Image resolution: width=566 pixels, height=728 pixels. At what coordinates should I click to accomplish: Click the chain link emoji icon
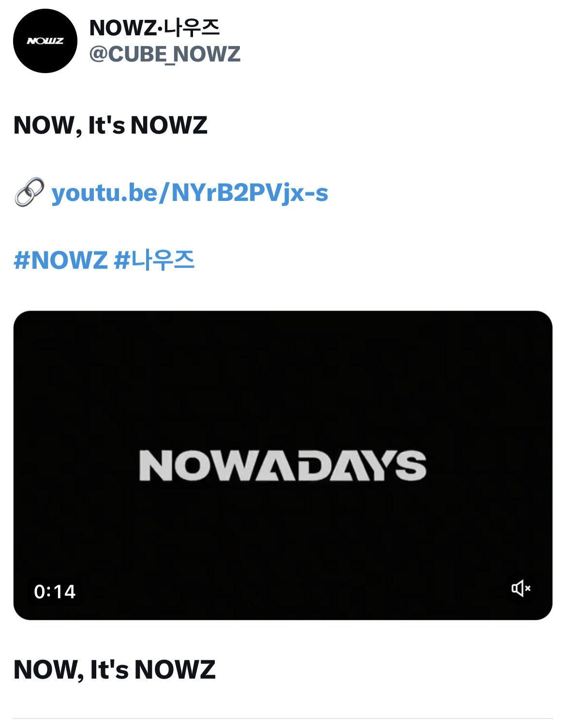pyautogui.click(x=29, y=192)
